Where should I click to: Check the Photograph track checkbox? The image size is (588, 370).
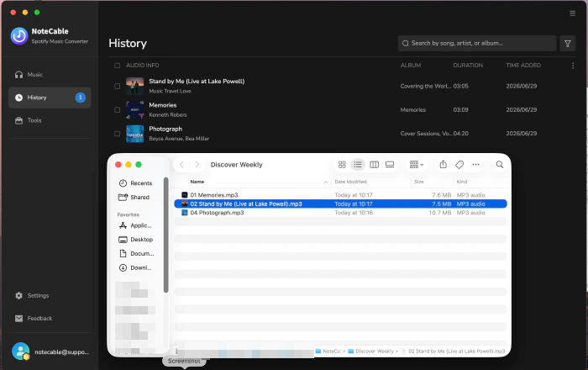[x=117, y=134]
